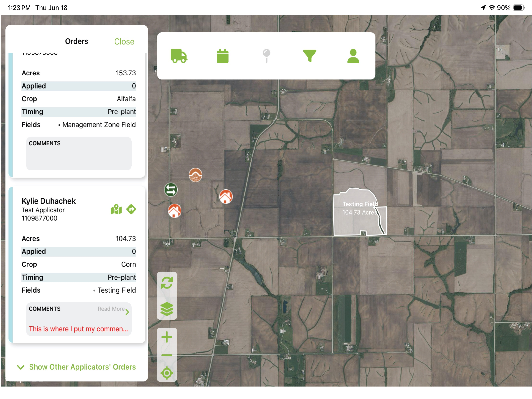Click the refresh map button
The height and width of the screenshot is (399, 532).
pyautogui.click(x=167, y=283)
